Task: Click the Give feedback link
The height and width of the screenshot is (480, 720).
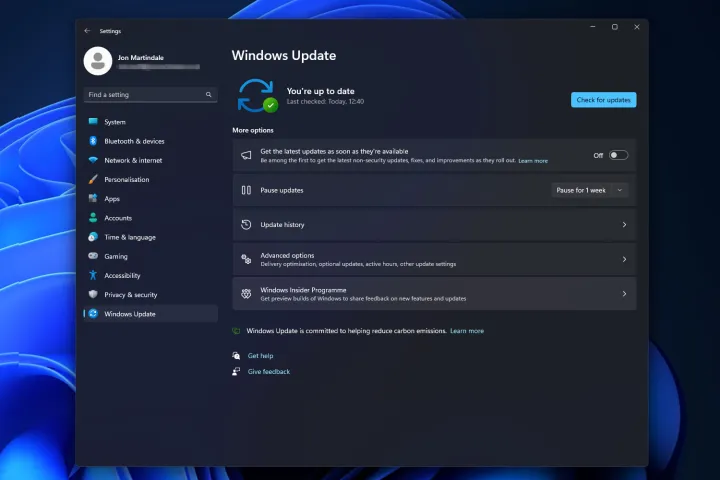Action: (x=269, y=372)
